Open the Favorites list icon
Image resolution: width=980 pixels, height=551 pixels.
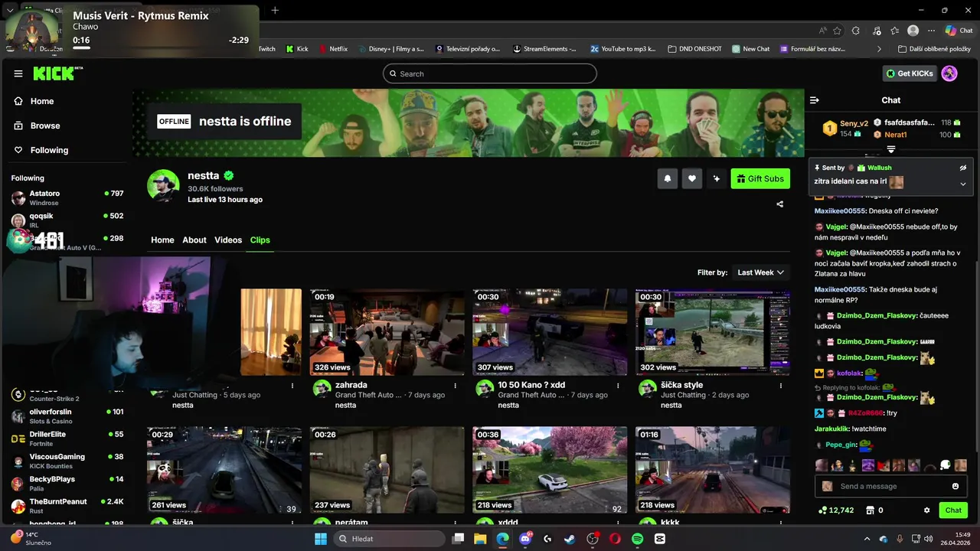(x=894, y=31)
